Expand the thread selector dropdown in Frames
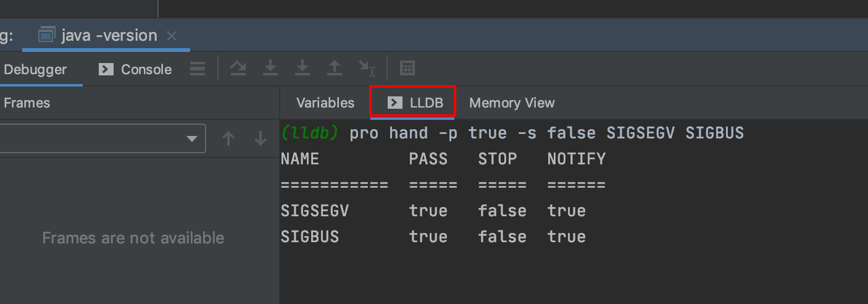 [x=191, y=139]
